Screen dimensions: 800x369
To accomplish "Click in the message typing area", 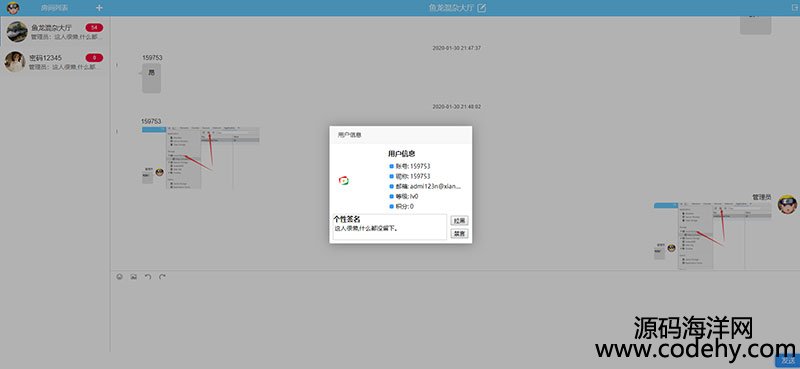I will click(x=454, y=316).
